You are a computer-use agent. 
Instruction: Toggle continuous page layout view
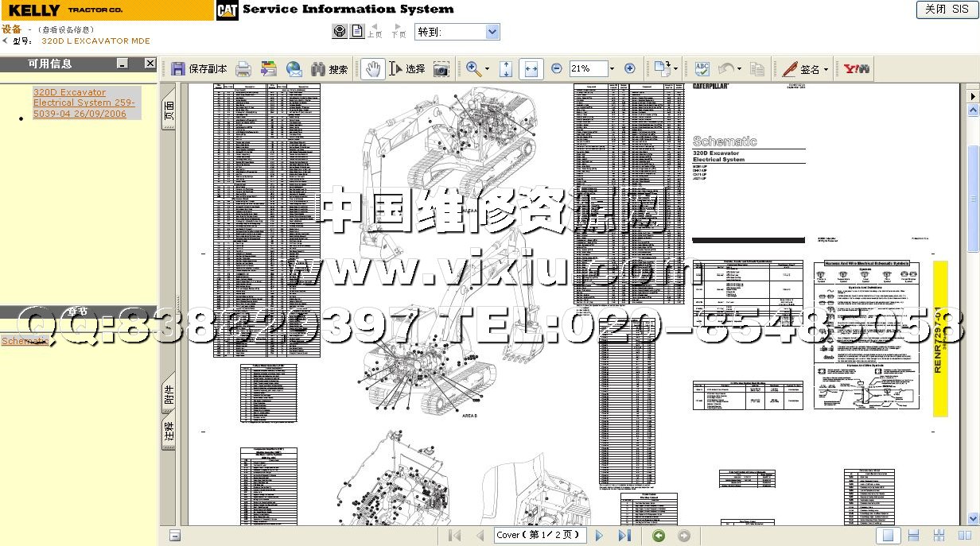(914, 536)
